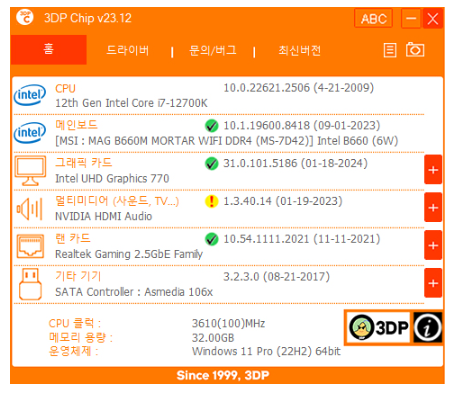The height and width of the screenshot is (395, 463).
Task: Open the text report list icon
Action: tap(390, 50)
